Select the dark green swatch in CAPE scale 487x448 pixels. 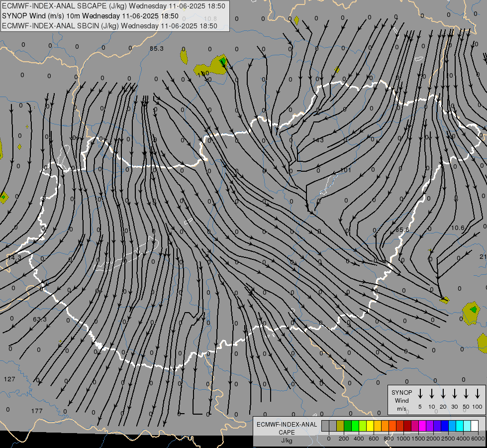tap(348, 426)
